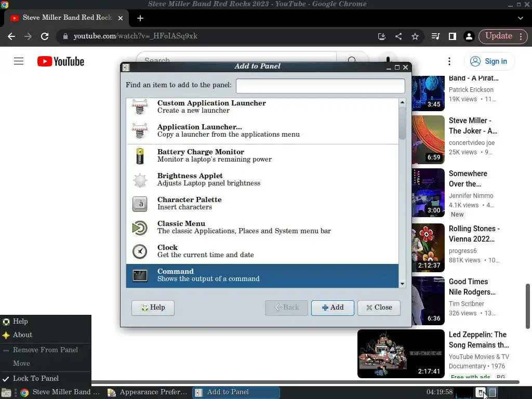
Task: Focus the find item search field
Action: pos(320,86)
